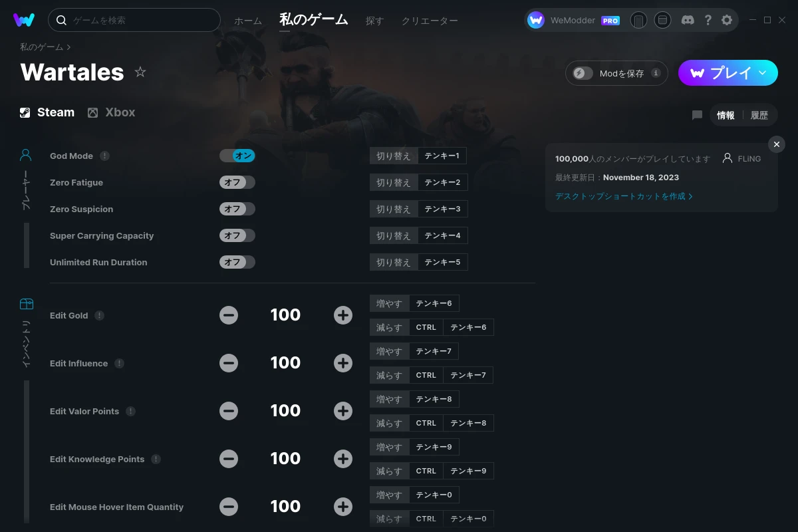Click the Edit Valor Points value 100
The height and width of the screenshot is (532, 798).
click(286, 411)
